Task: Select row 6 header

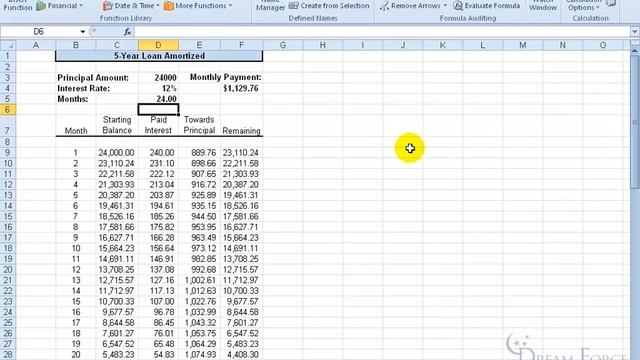Action: point(8,109)
